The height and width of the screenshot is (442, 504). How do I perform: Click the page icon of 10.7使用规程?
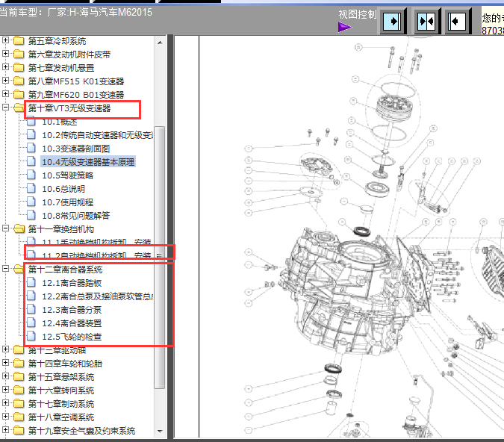[x=31, y=202]
